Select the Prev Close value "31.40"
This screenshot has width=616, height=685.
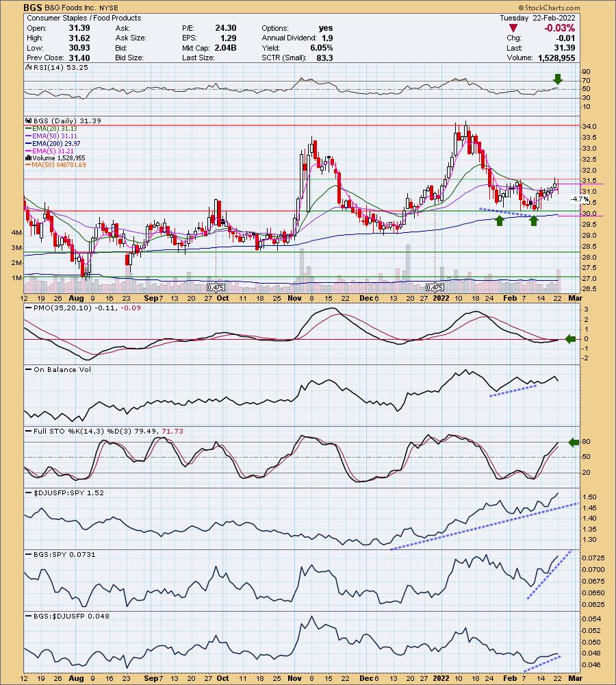coord(79,58)
